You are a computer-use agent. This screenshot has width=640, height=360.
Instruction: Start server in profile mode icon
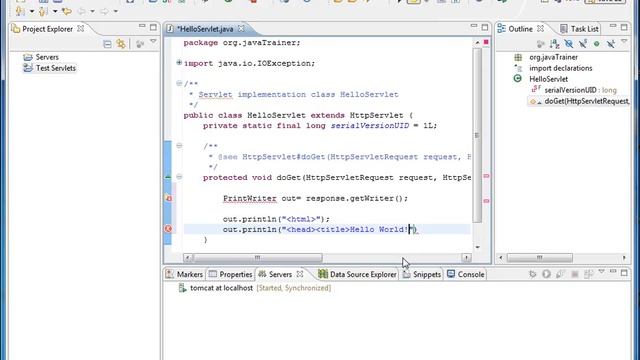click(x=560, y=274)
